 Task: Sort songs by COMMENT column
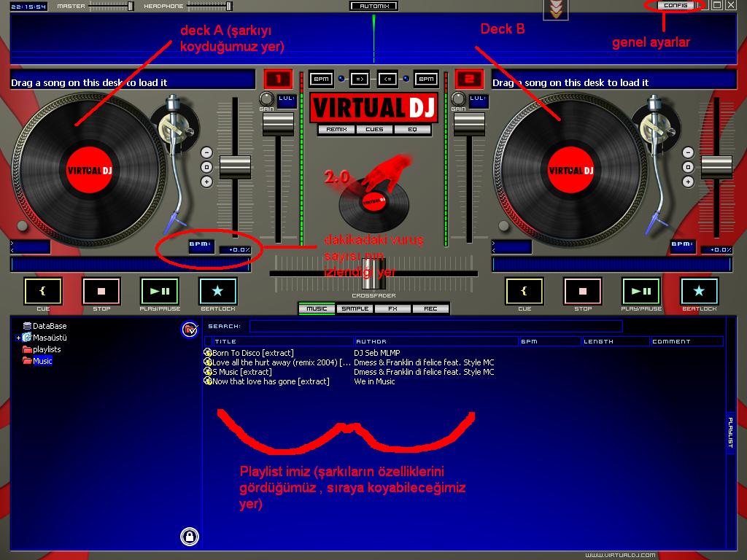[x=686, y=341]
